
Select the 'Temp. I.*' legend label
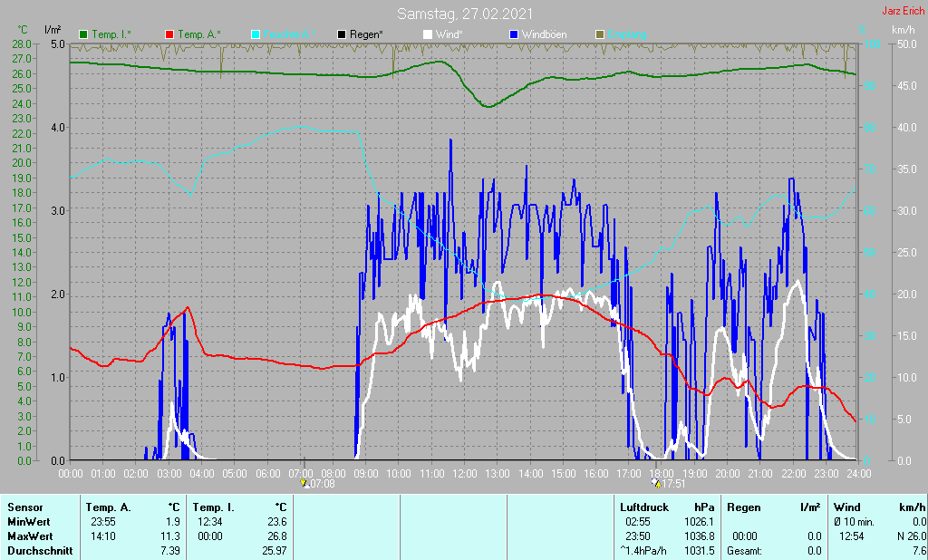tap(111, 34)
